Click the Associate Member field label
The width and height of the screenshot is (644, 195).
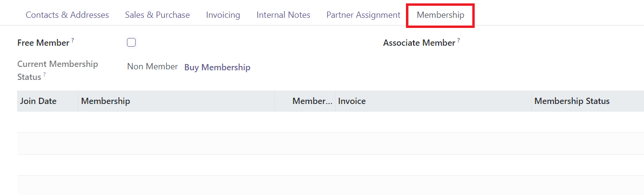[x=419, y=43]
